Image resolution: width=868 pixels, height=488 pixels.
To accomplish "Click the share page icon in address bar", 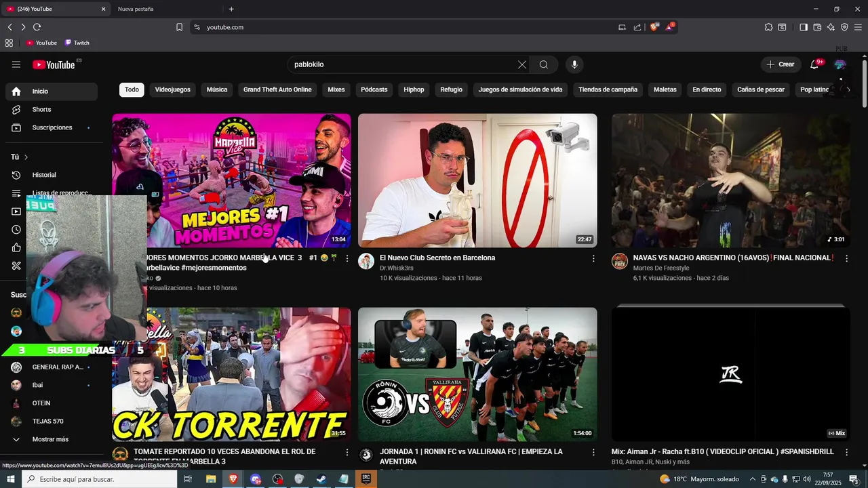I will pyautogui.click(x=637, y=27).
